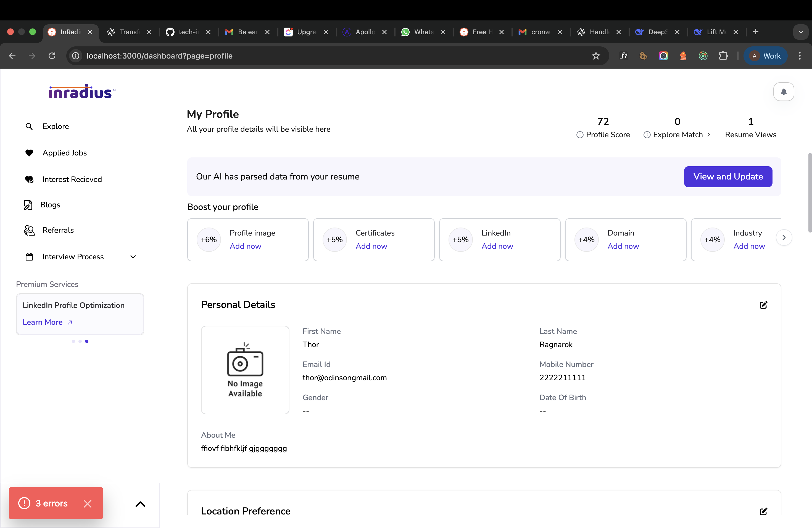Switch to the tech-i GitHub tab

[188, 32]
